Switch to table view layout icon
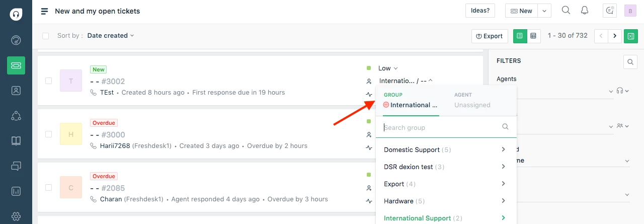The height and width of the screenshot is (224, 644). pyautogui.click(x=533, y=36)
